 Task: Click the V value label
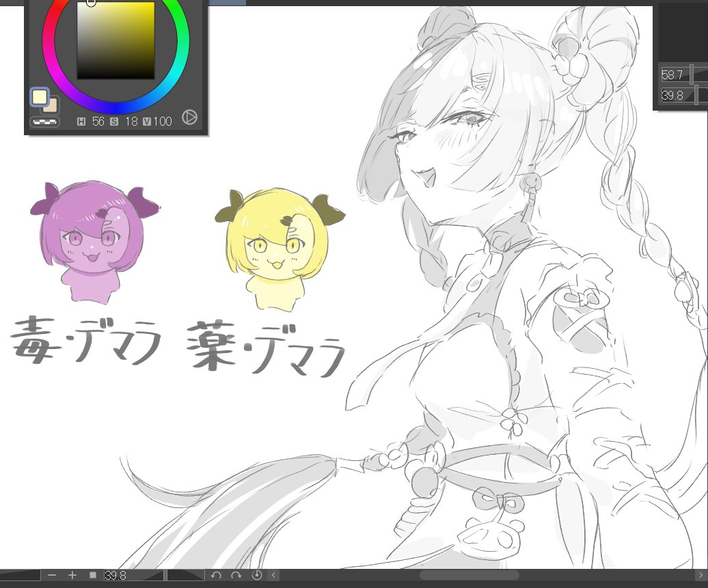(x=147, y=122)
